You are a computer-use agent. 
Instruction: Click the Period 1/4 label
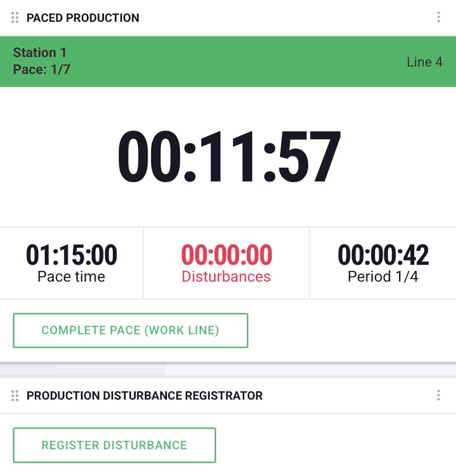click(x=383, y=277)
